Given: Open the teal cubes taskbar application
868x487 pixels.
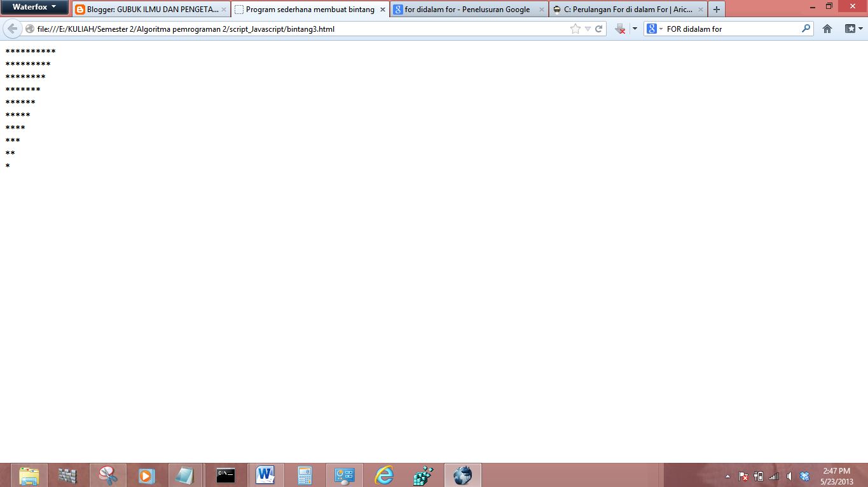Looking at the screenshot, I should [423, 475].
